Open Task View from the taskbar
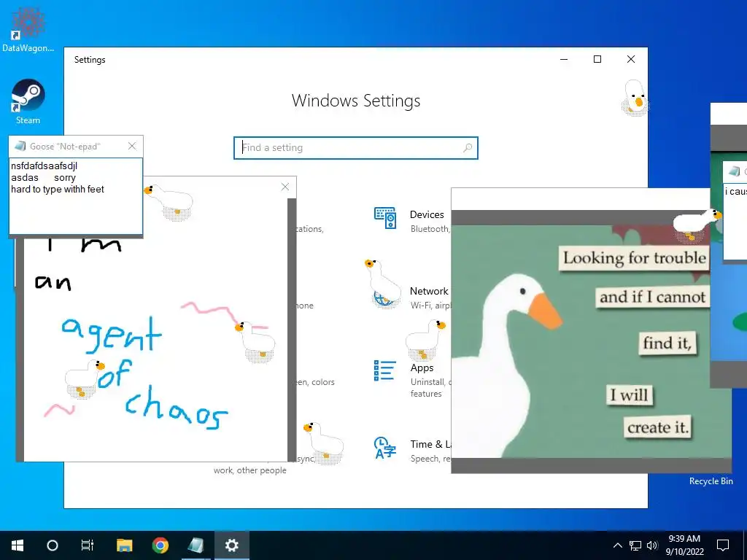This screenshot has width=747, height=560. click(x=88, y=545)
